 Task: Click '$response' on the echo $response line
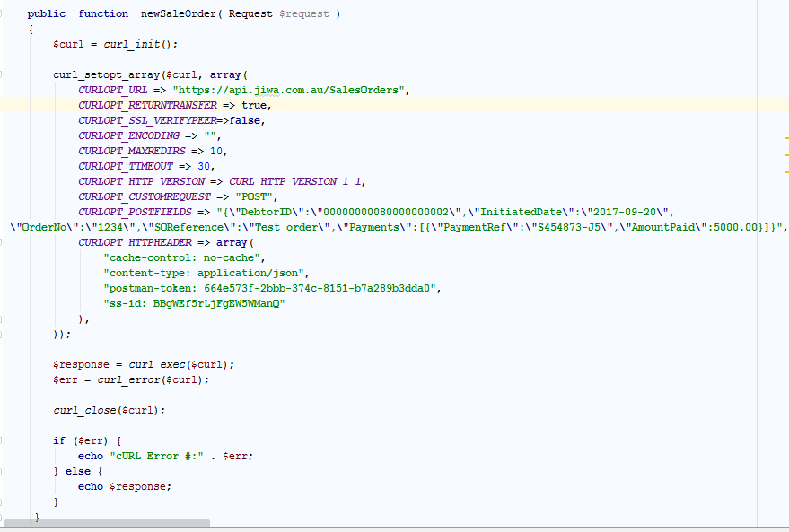pyautogui.click(x=138, y=487)
